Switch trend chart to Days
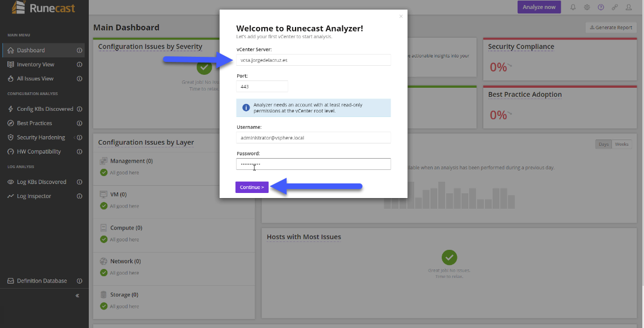This screenshot has height=328, width=644. [x=604, y=144]
